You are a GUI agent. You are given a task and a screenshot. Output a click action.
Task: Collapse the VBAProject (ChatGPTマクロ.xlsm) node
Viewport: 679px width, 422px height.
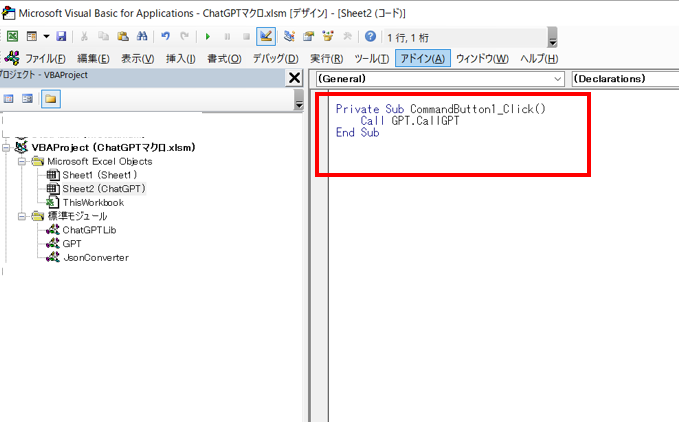coord(6,148)
